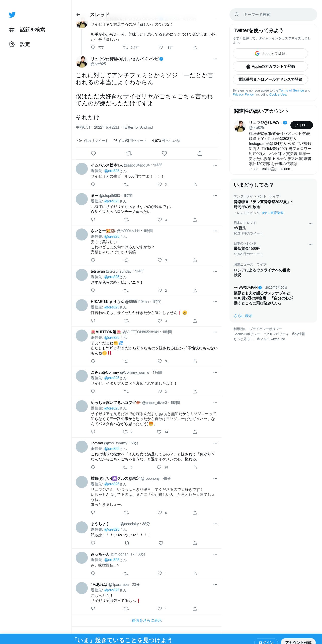The height and width of the screenshot is (644, 322).
Task: Show more replies link
Action: (147, 620)
